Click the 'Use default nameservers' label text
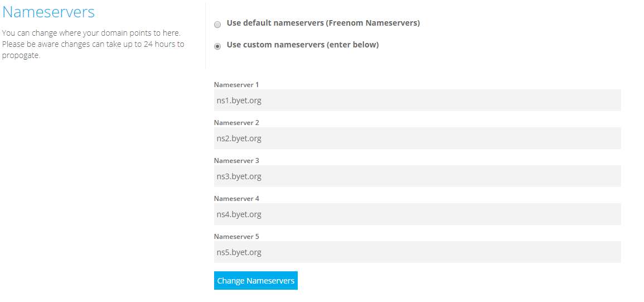 [x=323, y=23]
